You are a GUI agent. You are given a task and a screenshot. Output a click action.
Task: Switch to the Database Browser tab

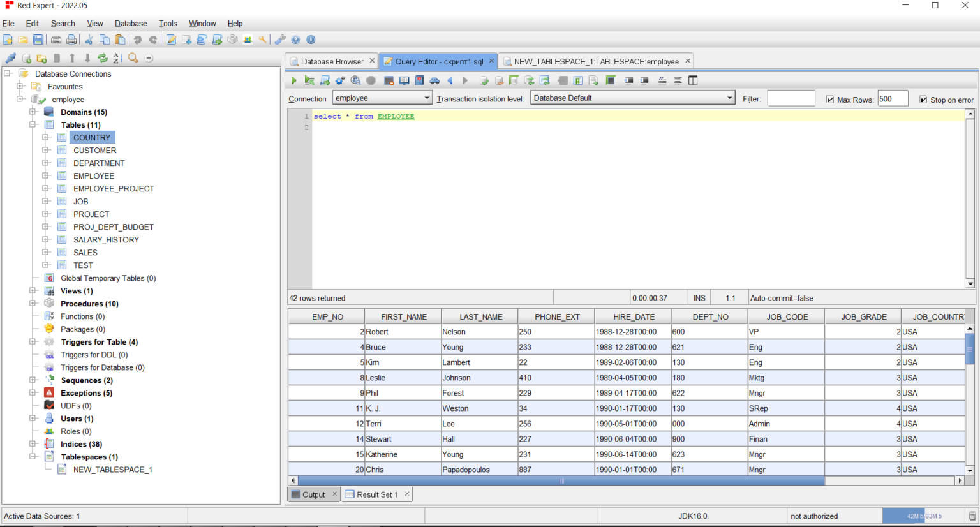pos(332,62)
